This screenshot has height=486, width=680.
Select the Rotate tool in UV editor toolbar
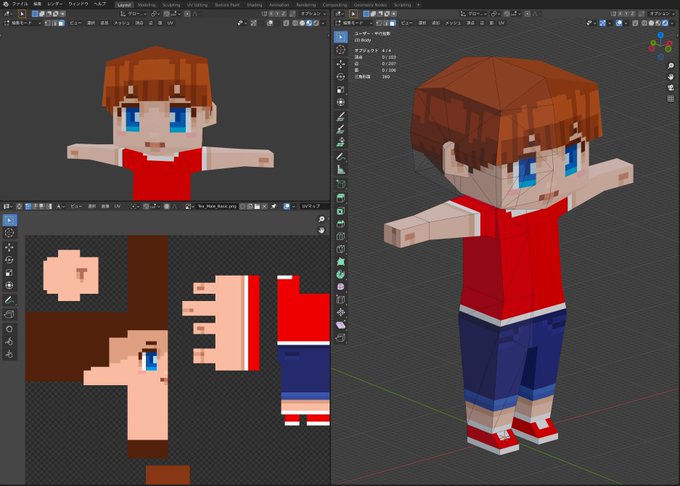point(9,260)
